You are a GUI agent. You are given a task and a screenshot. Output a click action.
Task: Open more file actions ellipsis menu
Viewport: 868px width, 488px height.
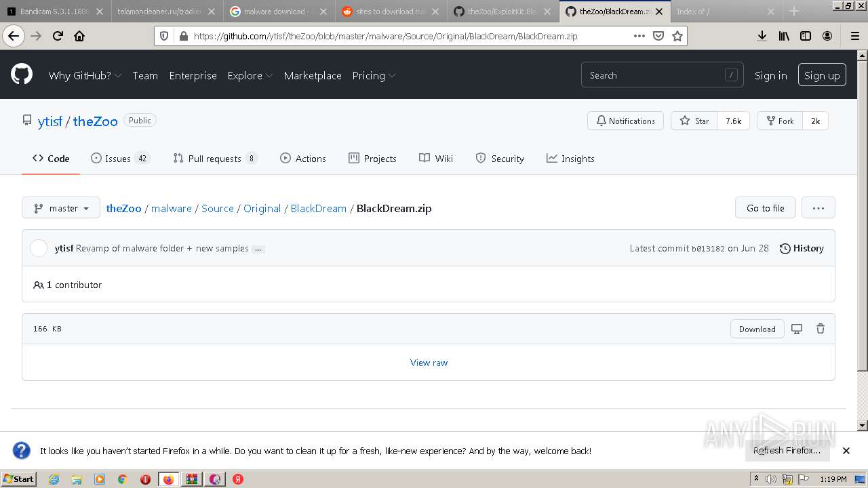[818, 208]
